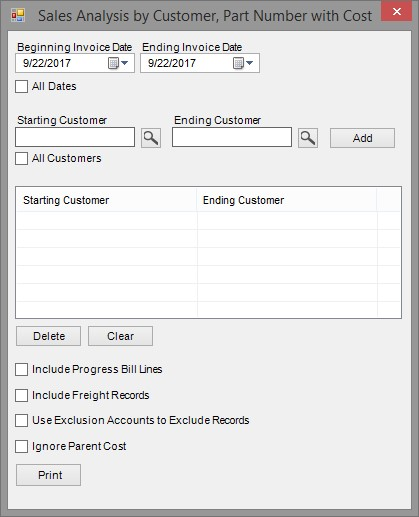Screen dimensions: 419x517
Task: Open the Beginning Invoice Date calendar dropdown
Action: tap(118, 63)
